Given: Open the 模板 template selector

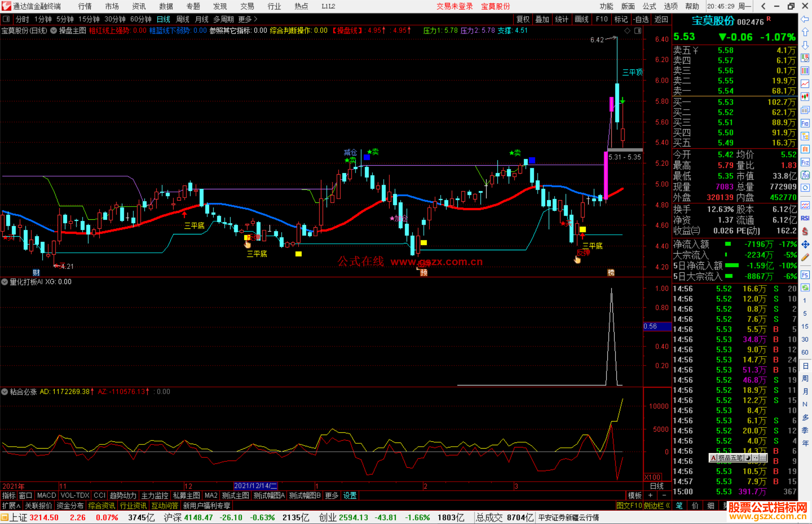Looking at the screenshot, I should pyautogui.click(x=635, y=495).
